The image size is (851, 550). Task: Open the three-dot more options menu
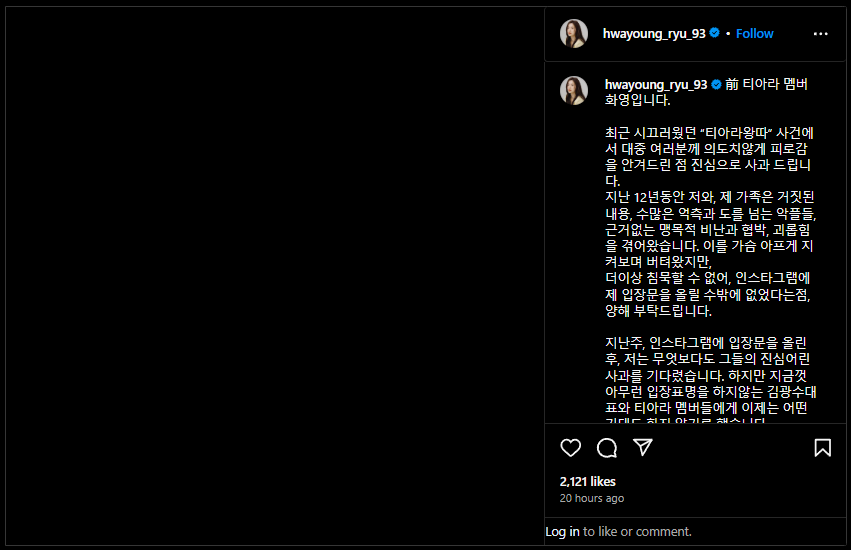(821, 34)
